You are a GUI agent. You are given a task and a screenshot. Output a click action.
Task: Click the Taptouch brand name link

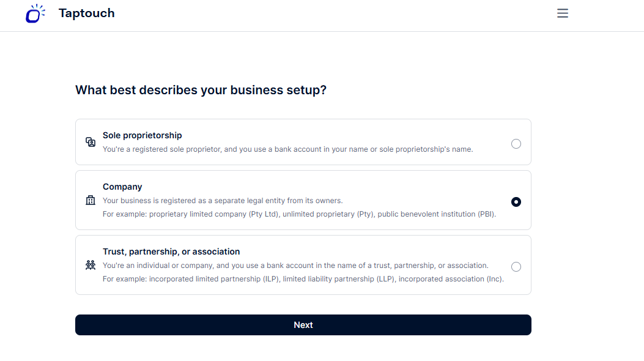86,13
